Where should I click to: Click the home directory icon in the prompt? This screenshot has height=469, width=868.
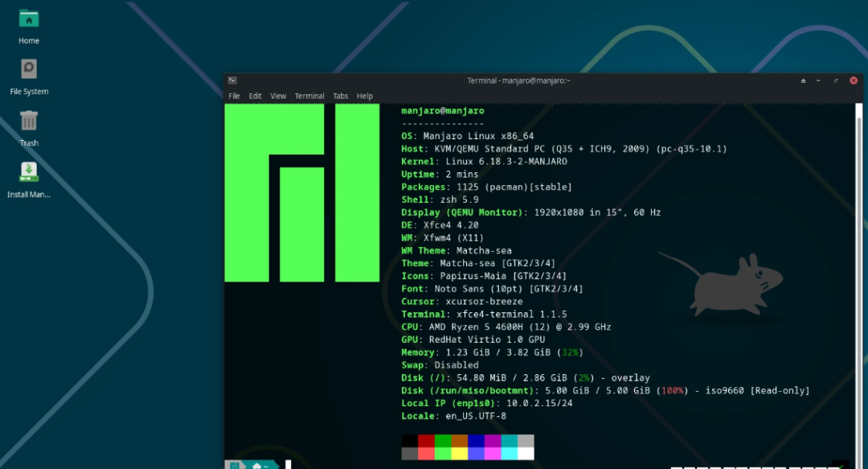257,466
